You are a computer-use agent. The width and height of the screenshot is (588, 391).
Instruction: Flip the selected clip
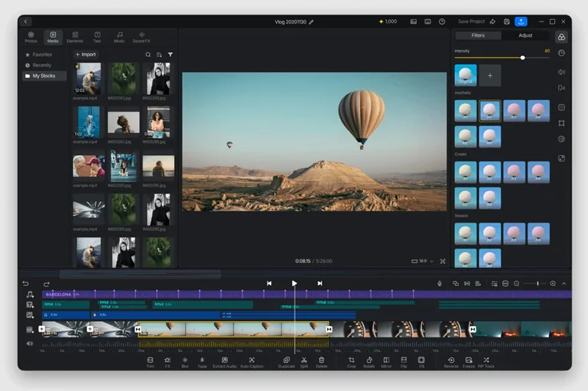tap(404, 362)
